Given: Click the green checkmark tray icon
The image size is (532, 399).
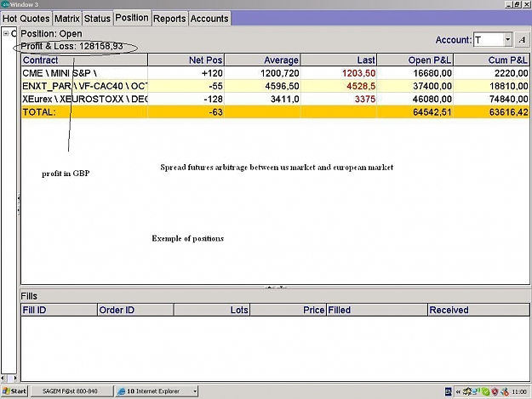Looking at the screenshot, I should coord(485,392).
